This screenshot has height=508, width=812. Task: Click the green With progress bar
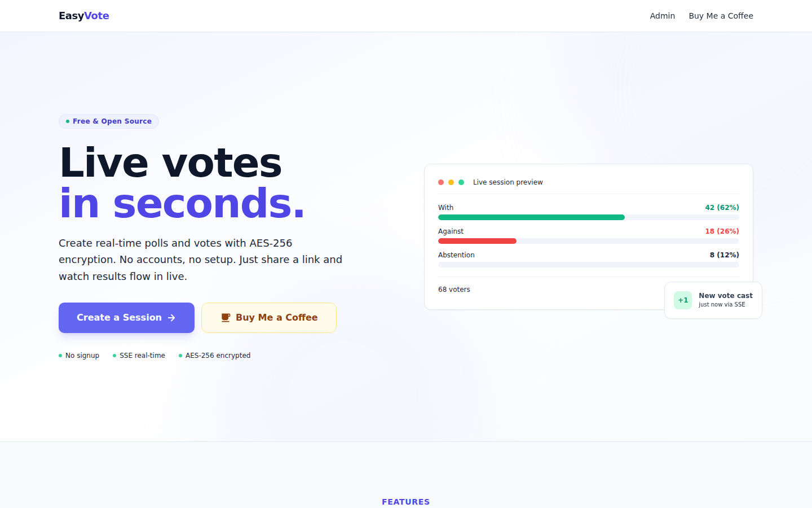click(531, 217)
